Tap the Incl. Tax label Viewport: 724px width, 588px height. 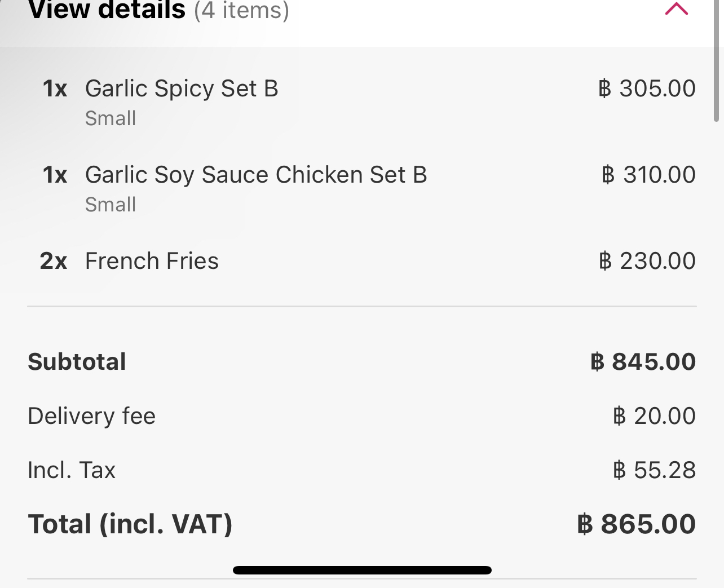72,470
